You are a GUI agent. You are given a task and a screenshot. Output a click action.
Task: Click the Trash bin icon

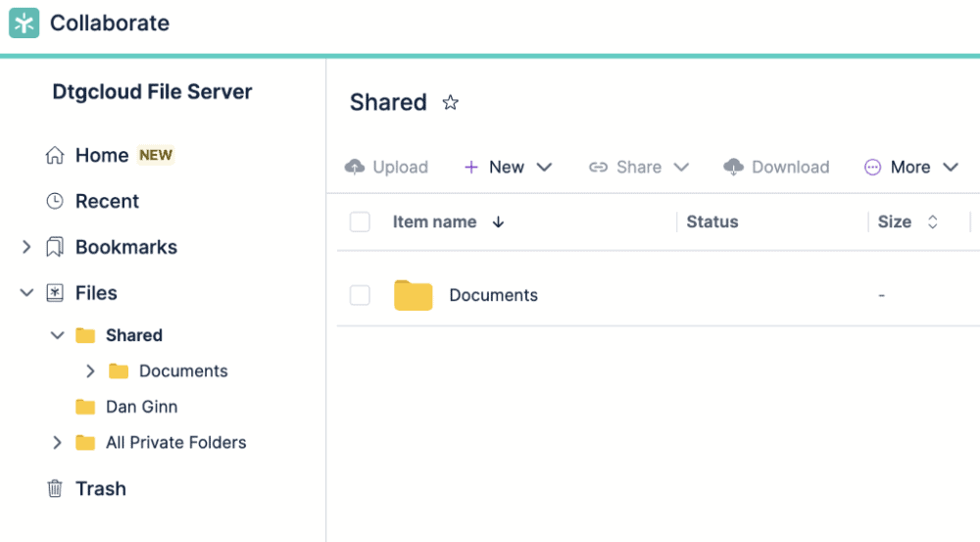55,488
